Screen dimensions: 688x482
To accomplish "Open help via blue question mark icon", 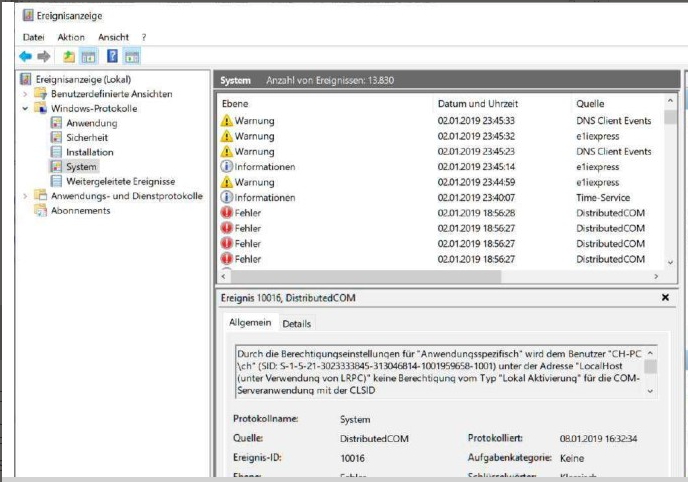I will click(112, 56).
